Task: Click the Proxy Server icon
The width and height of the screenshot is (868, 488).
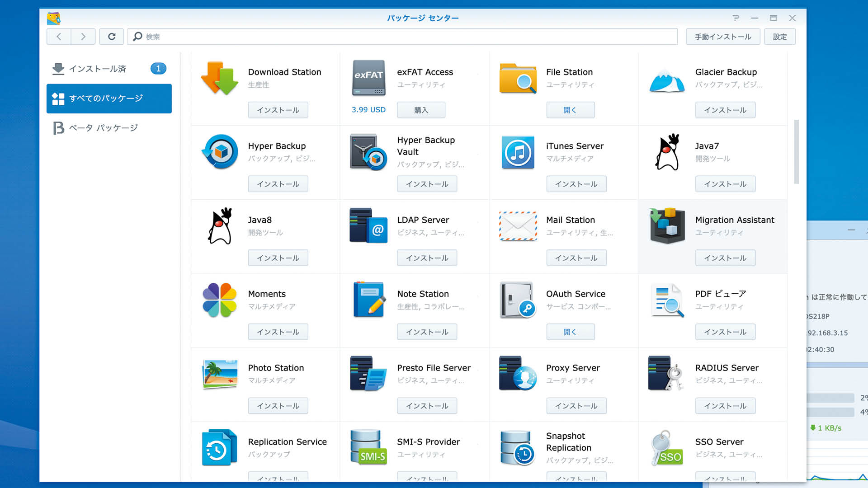Action: coord(518,374)
